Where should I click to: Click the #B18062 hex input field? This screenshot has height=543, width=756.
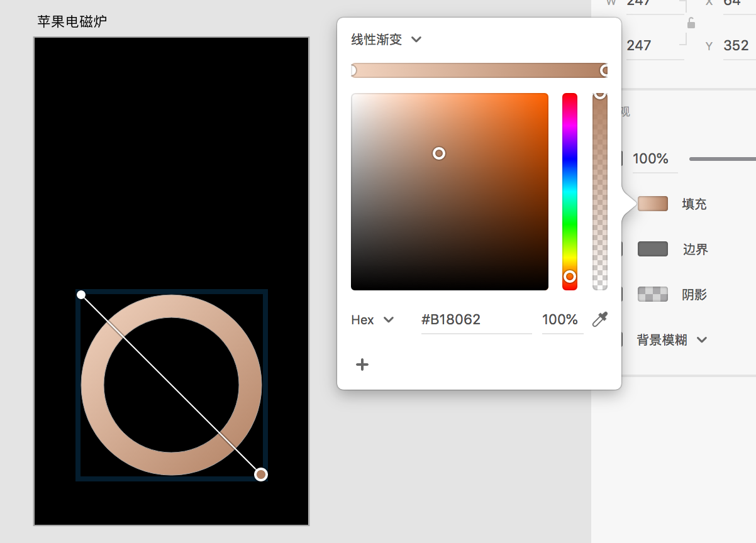coord(476,320)
